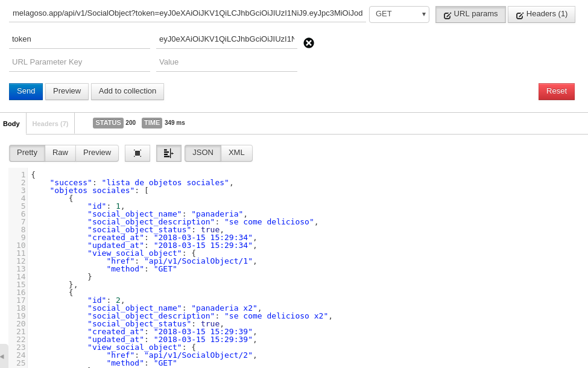Open the GET method dropdown
Screen dimensions: 588x368
(399, 14)
